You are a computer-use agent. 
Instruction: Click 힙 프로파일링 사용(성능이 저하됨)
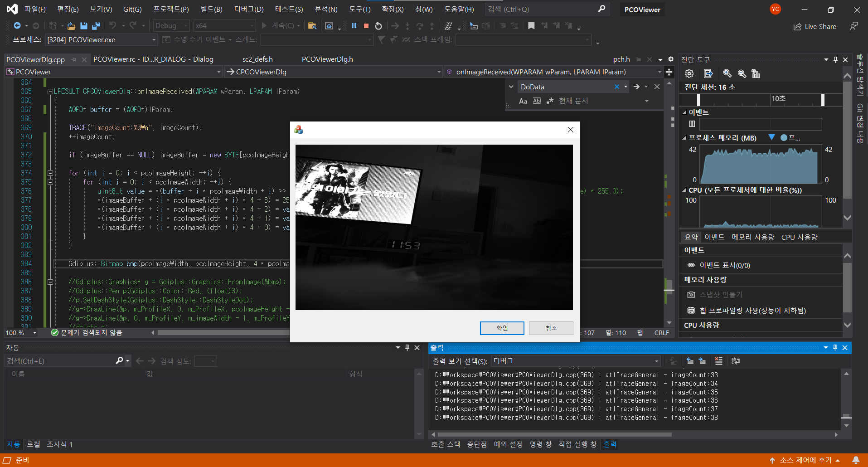click(752, 311)
